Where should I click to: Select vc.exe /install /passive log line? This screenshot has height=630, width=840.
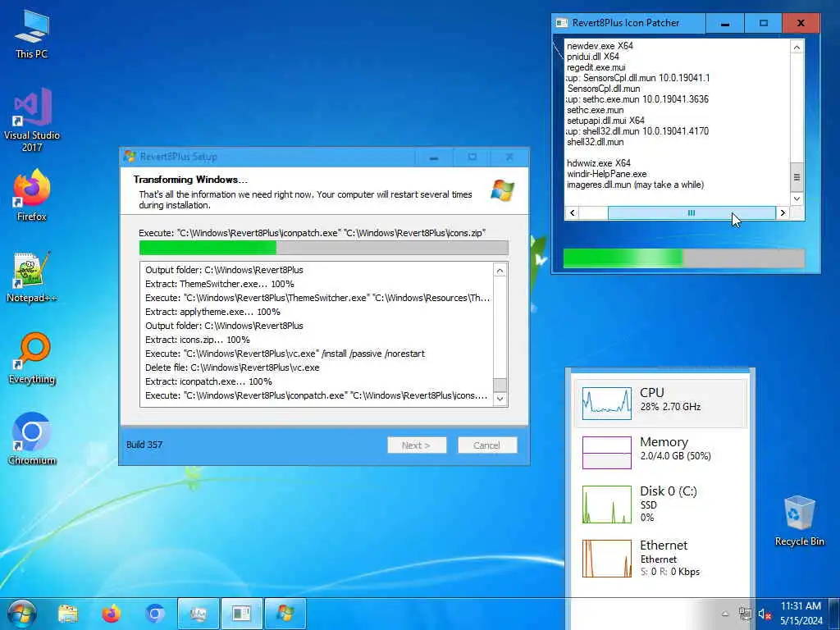(285, 354)
